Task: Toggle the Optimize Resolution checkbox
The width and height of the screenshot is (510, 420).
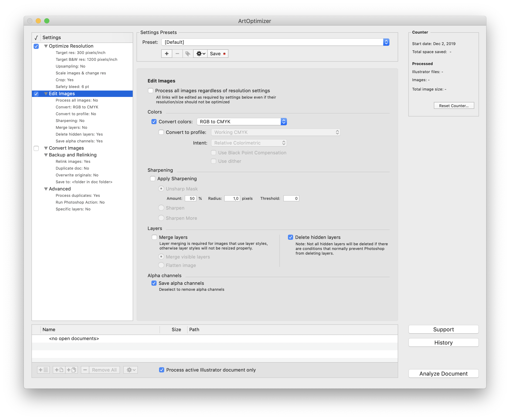Action: 36,46
